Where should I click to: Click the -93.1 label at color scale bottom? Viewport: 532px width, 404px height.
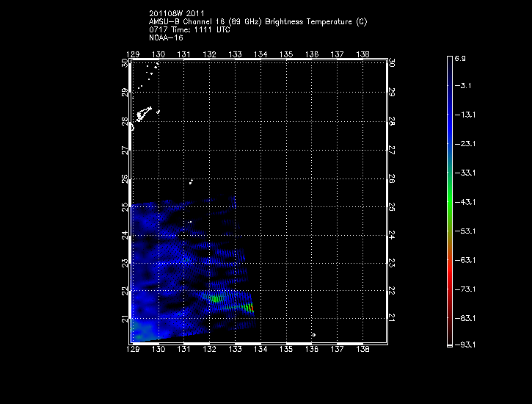pyautogui.click(x=465, y=345)
